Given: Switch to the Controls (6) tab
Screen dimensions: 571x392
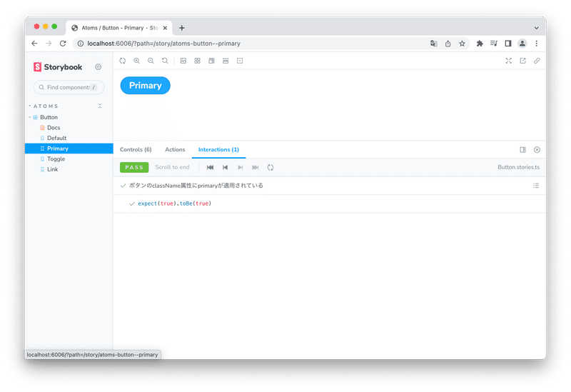Looking at the screenshot, I should tap(136, 150).
